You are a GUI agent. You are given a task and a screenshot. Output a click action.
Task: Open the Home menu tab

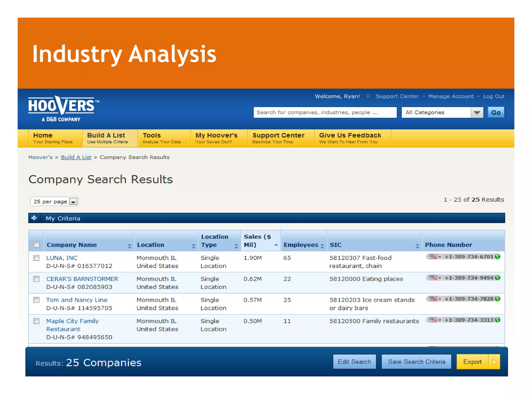(55, 138)
